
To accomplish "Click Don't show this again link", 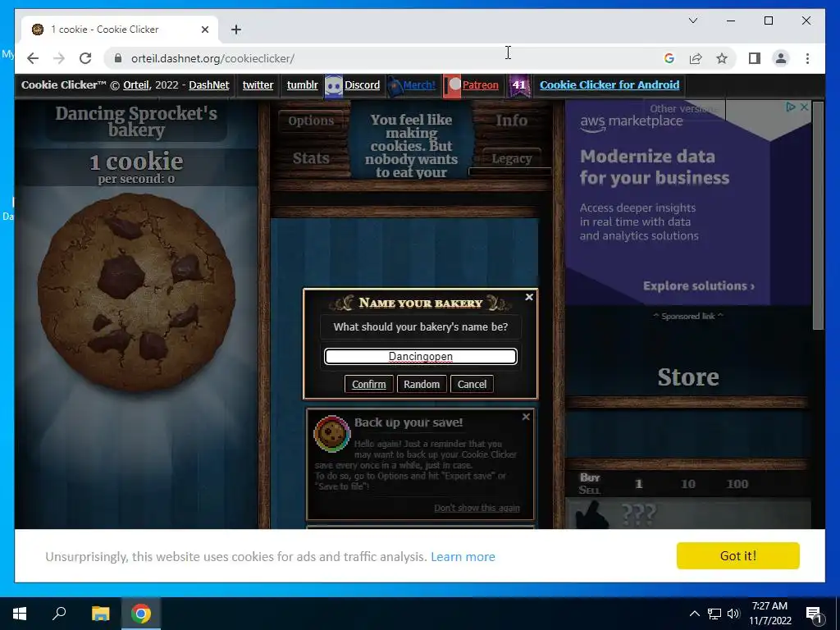I will click(477, 508).
